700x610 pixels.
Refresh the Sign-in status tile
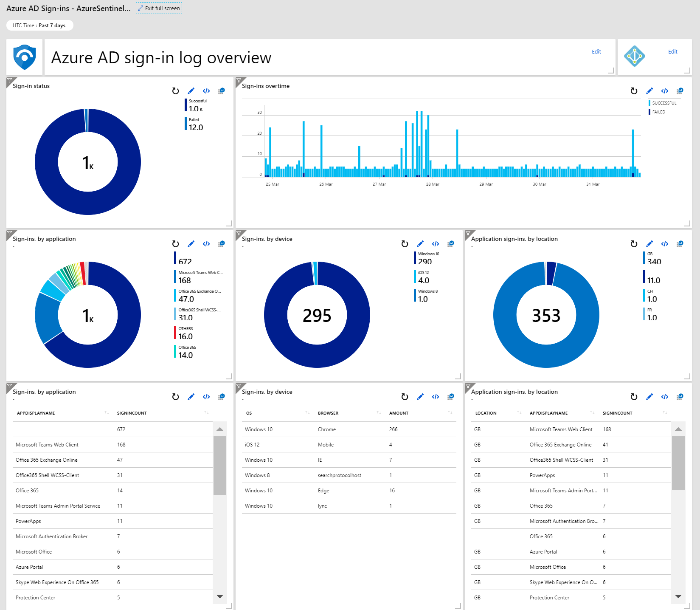175,91
